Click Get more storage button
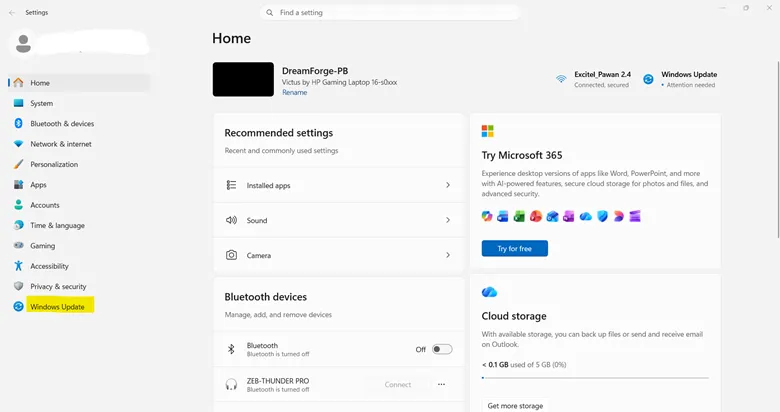Image resolution: width=780 pixels, height=412 pixels. 515,406
